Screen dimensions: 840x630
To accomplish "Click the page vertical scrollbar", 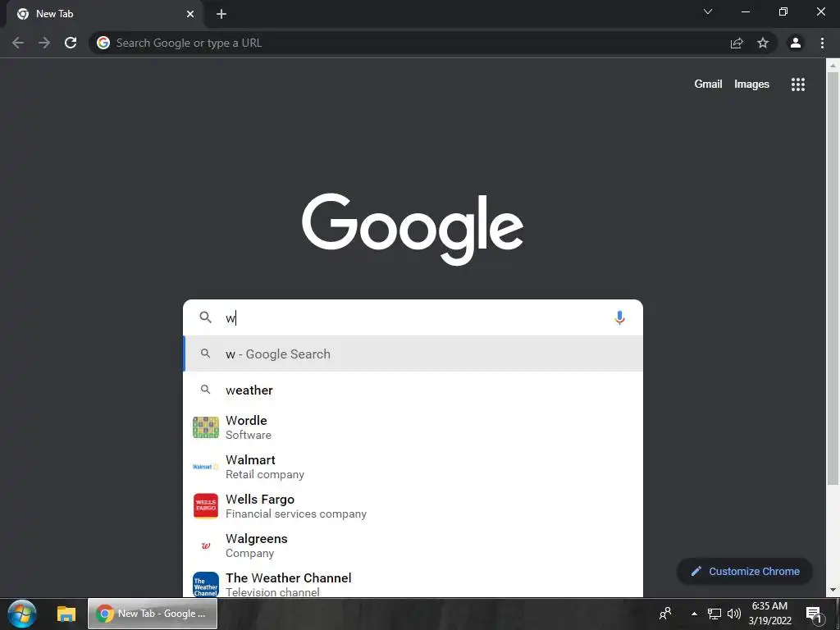I will coord(833,279).
